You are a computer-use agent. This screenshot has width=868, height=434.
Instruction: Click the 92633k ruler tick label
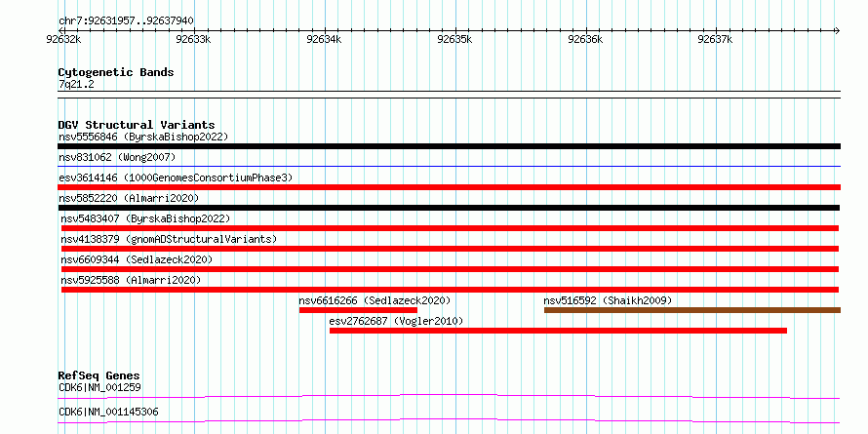193,40
